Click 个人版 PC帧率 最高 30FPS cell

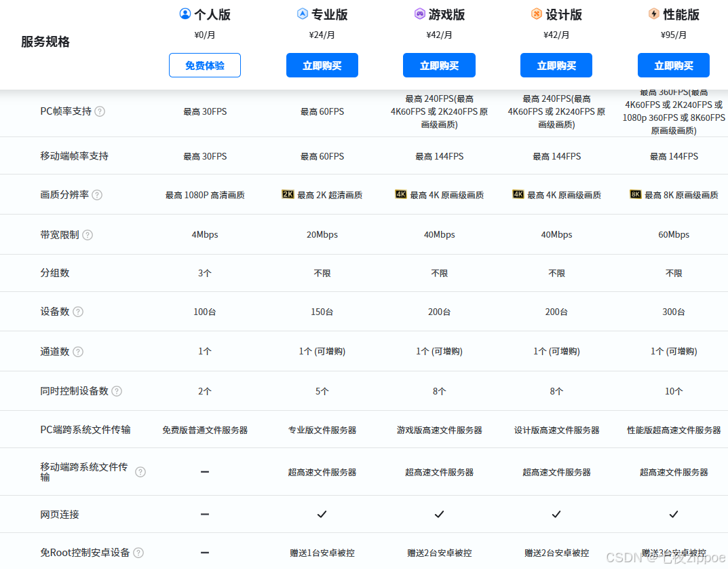pos(205,112)
